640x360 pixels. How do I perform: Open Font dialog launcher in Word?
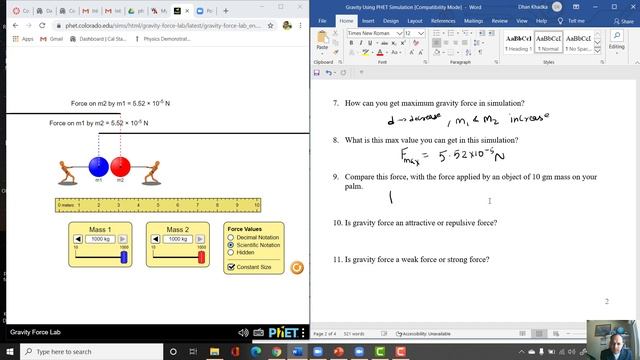425,62
